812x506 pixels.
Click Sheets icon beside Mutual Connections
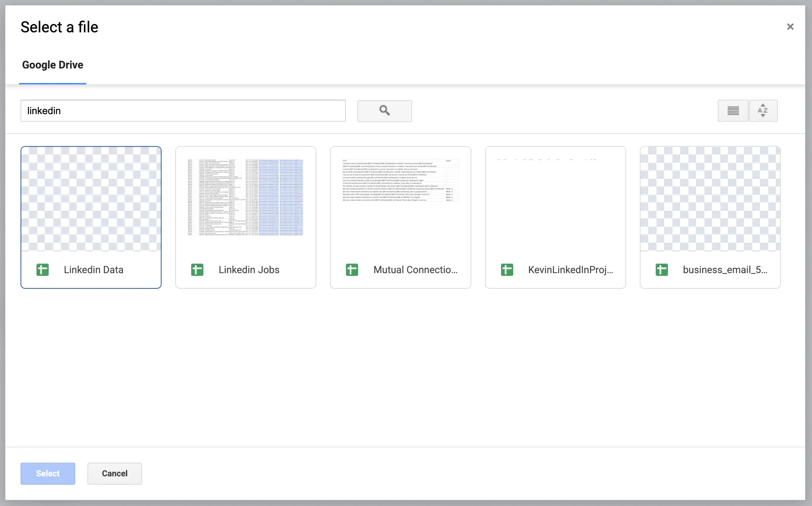pos(352,269)
